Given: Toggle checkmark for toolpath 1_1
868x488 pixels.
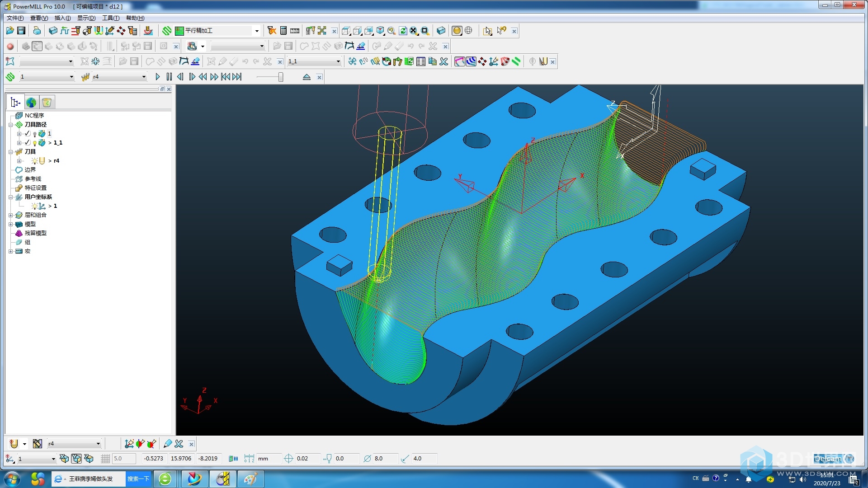Looking at the screenshot, I should click(28, 142).
